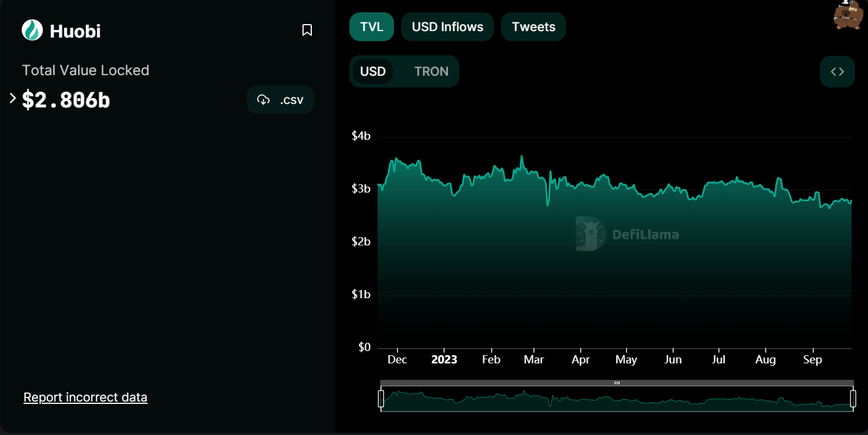Image resolution: width=868 pixels, height=435 pixels.
Task: Open the embed chart code icon
Action: (x=837, y=72)
